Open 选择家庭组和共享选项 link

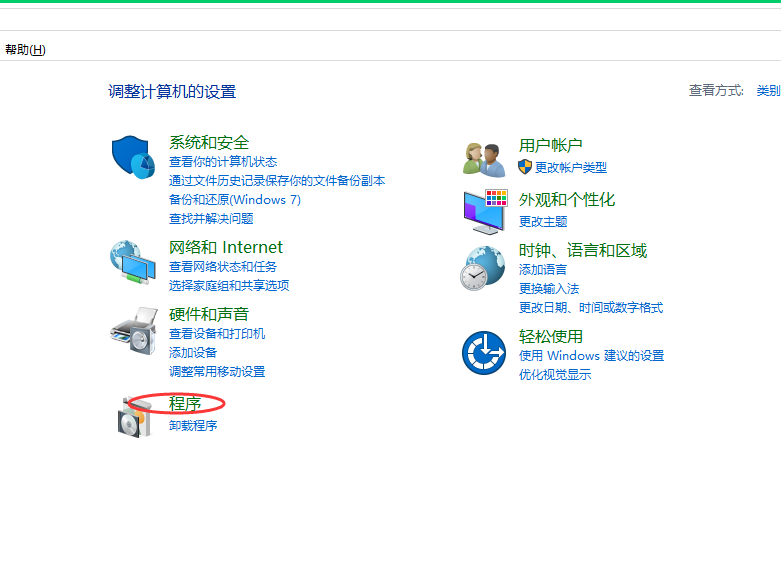(229, 285)
